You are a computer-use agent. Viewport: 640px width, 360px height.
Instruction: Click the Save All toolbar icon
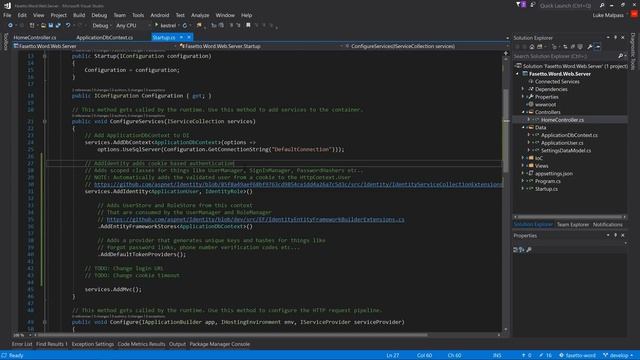[58, 25]
